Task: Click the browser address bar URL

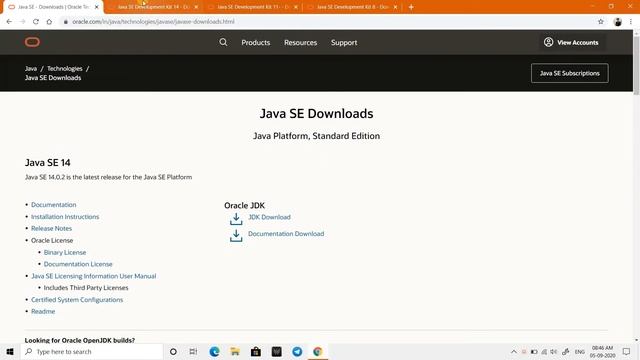Action: click(x=153, y=22)
